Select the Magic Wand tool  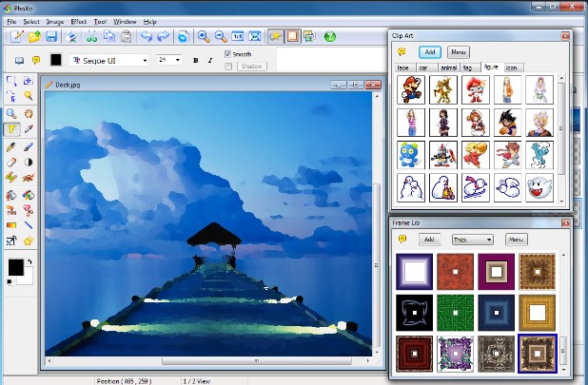pyautogui.click(x=29, y=96)
